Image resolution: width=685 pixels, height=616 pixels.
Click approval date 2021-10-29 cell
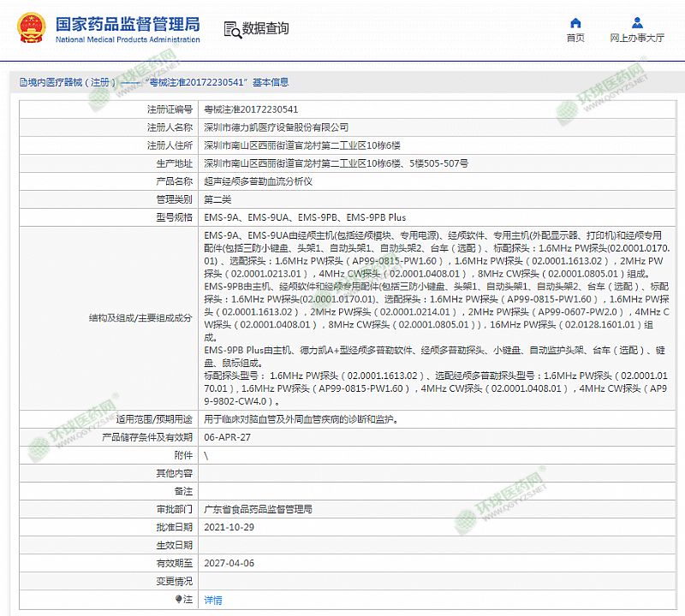click(229, 527)
